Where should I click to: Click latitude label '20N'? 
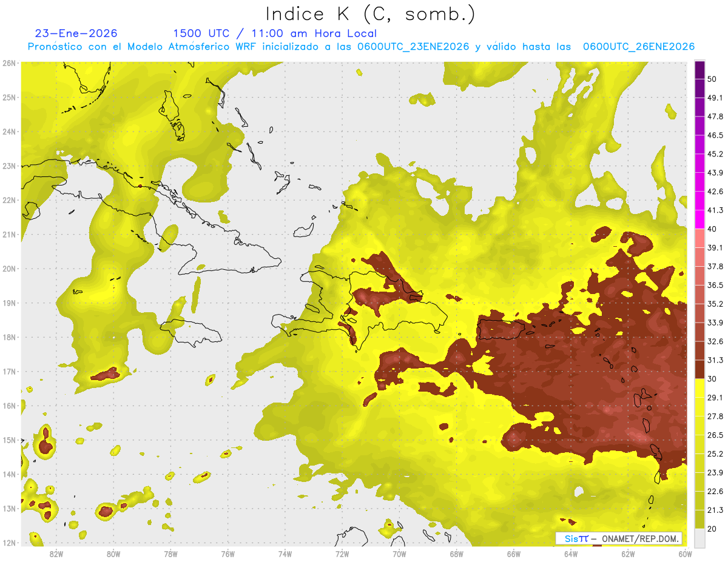[x=9, y=269]
